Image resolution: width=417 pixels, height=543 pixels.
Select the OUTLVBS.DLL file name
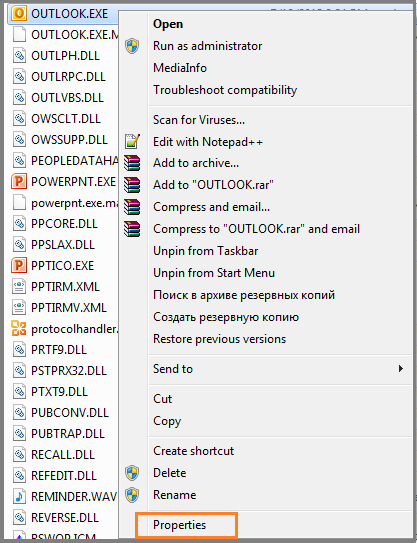click(x=68, y=98)
